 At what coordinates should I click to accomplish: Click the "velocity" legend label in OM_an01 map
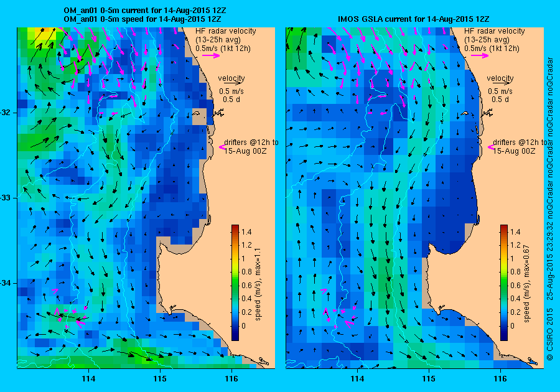[x=231, y=78]
